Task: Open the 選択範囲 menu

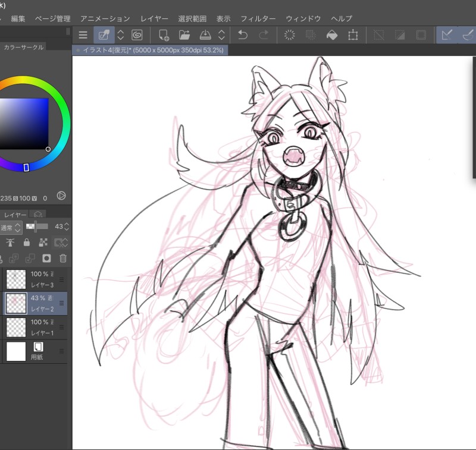Action: point(192,19)
